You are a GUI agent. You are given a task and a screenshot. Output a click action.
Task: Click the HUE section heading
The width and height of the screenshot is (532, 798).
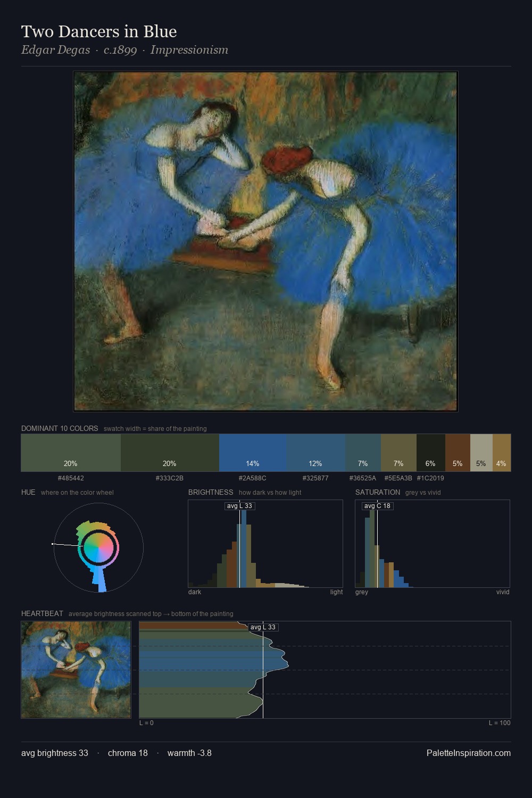[28, 492]
